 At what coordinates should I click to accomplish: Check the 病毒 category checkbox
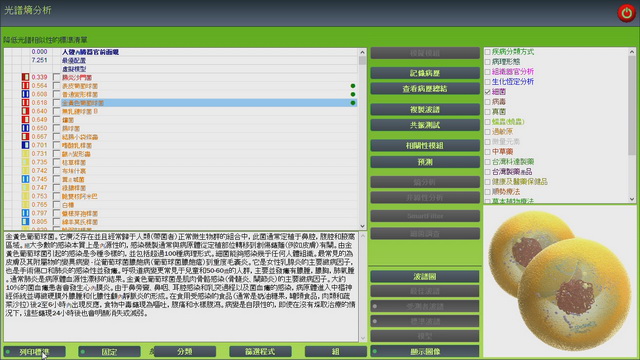pos(487,102)
